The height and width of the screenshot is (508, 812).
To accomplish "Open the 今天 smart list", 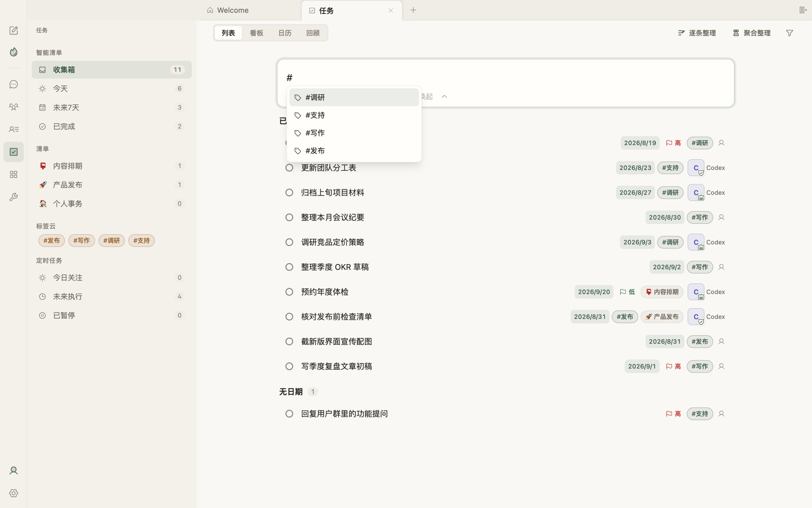I will [112, 88].
